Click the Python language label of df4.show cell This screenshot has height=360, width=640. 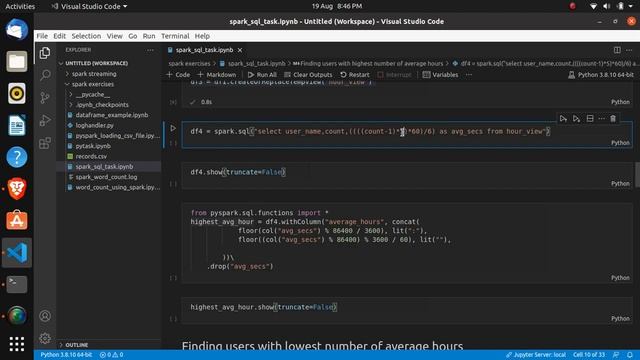tap(620, 184)
